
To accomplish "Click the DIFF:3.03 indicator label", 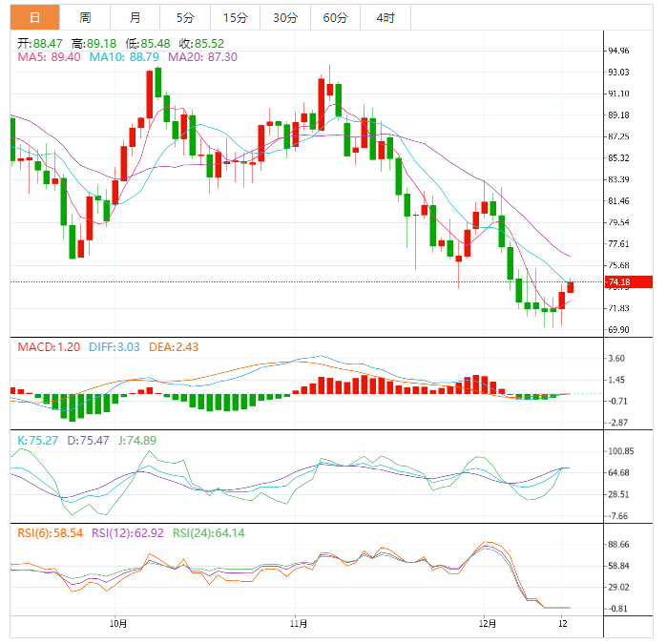I will click(x=119, y=346).
